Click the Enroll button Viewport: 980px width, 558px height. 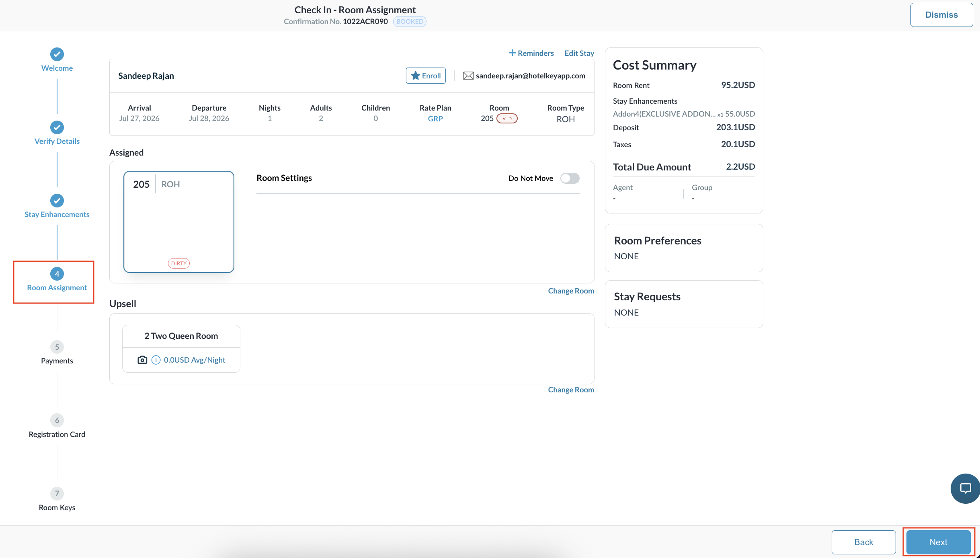pos(426,76)
